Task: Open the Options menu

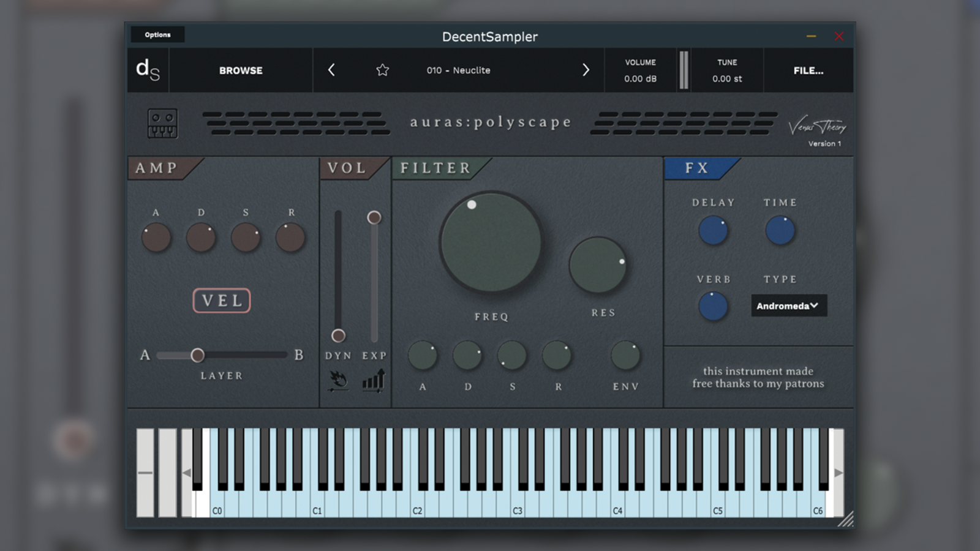Action: tap(157, 35)
